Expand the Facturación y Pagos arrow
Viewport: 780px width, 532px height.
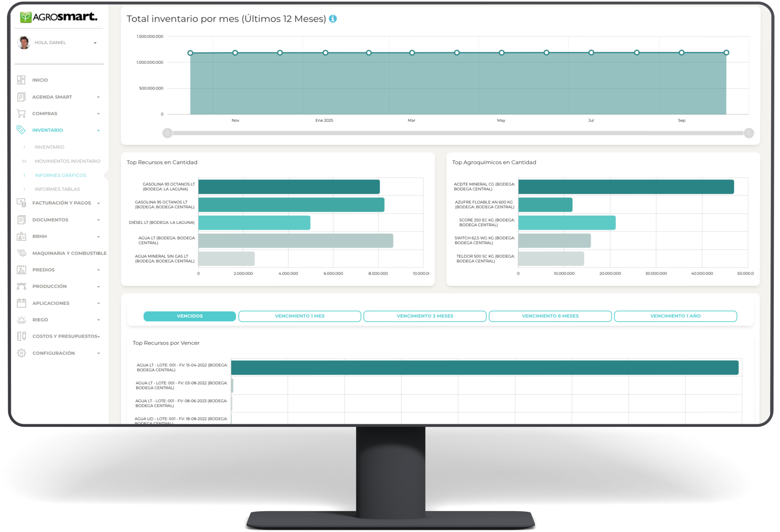coord(98,203)
